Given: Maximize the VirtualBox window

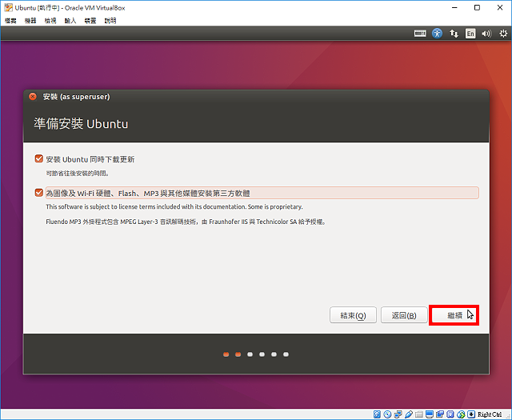Looking at the screenshot, I should (477, 7).
